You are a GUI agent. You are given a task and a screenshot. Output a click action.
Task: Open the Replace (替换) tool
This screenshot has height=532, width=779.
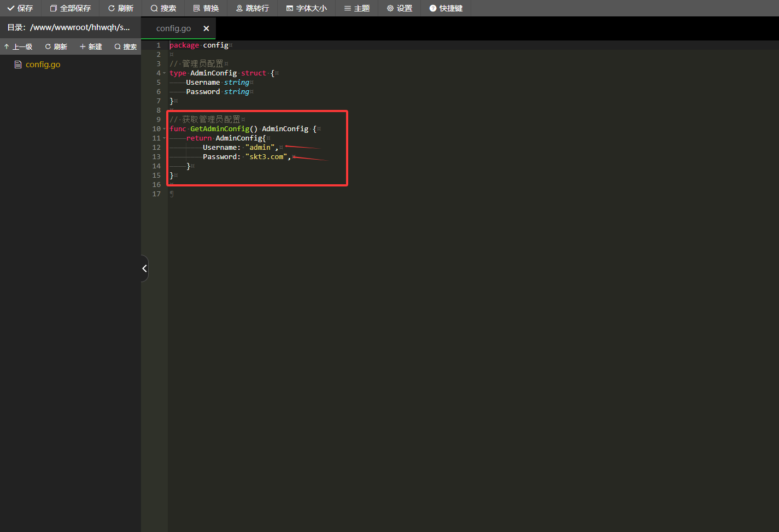(206, 8)
